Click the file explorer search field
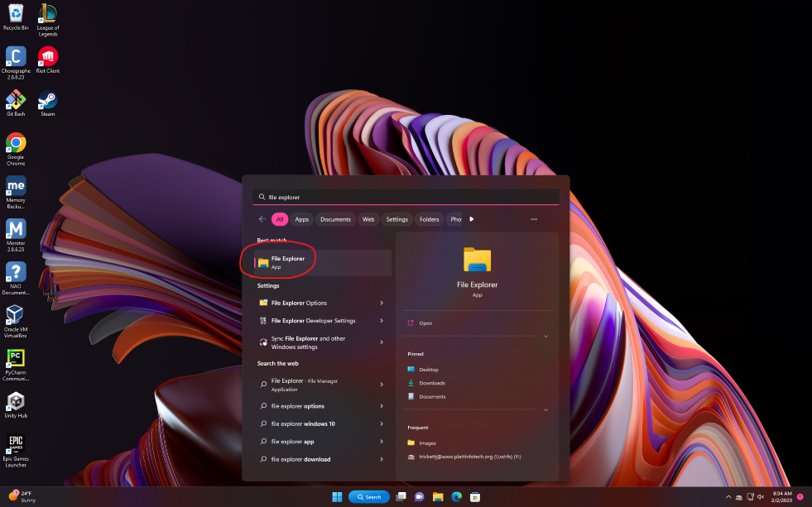This screenshot has width=812, height=507. [406, 197]
